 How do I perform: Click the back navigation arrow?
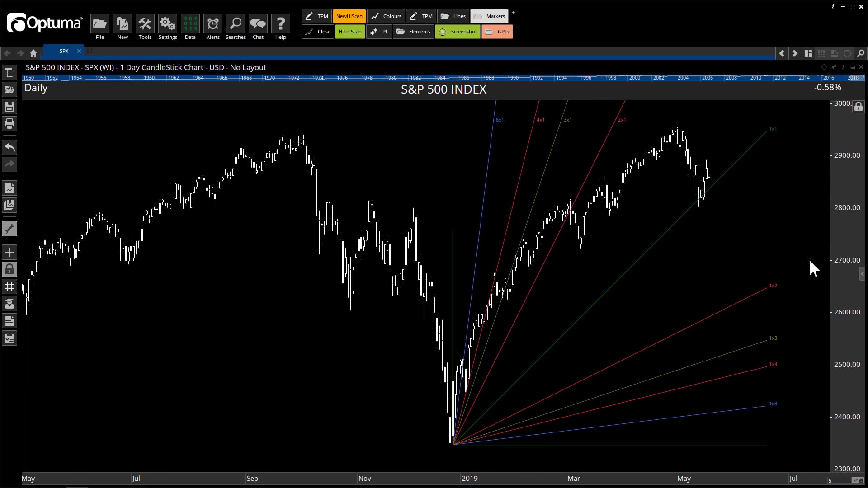coord(7,53)
